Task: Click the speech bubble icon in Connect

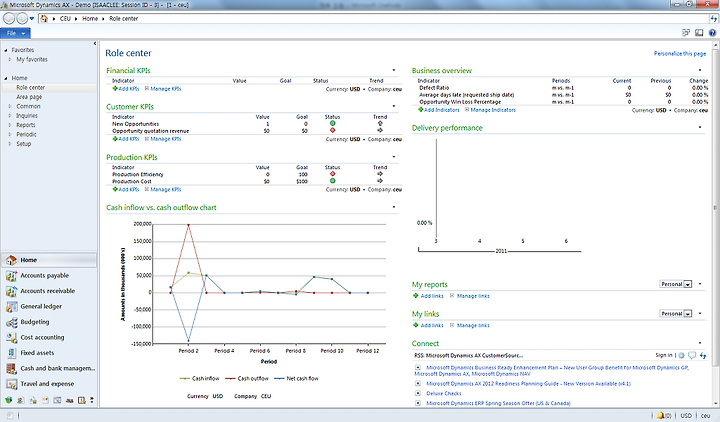Action: (692, 355)
